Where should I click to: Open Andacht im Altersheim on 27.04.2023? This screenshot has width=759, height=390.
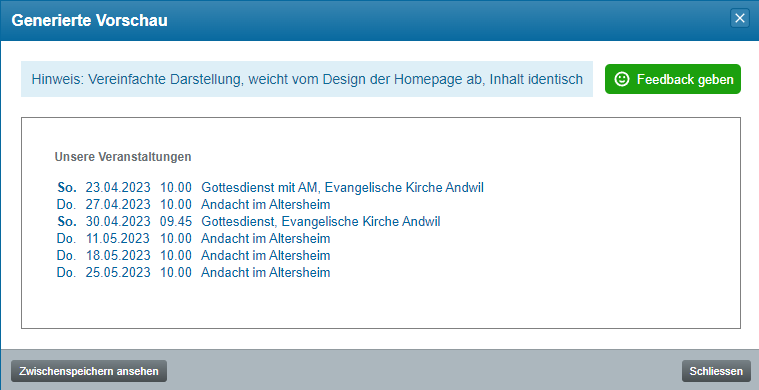(x=266, y=204)
